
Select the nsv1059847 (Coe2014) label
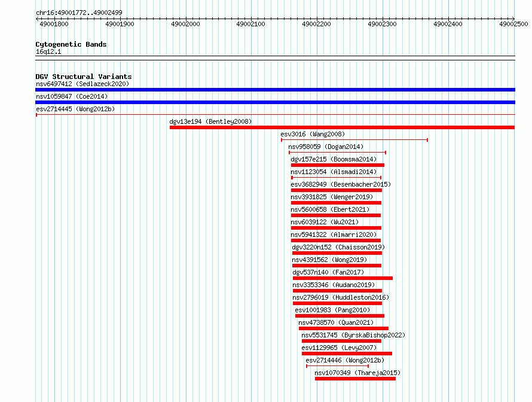(x=72, y=96)
